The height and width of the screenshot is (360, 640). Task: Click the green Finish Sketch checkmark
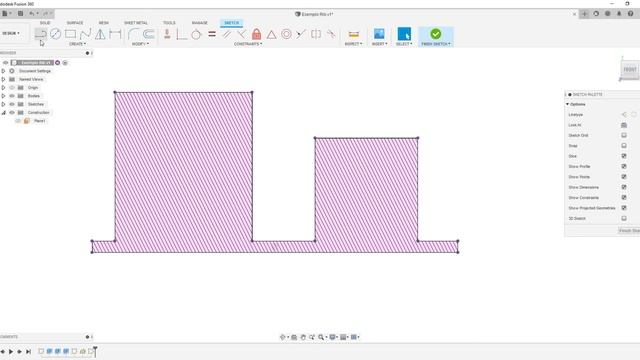click(436, 33)
